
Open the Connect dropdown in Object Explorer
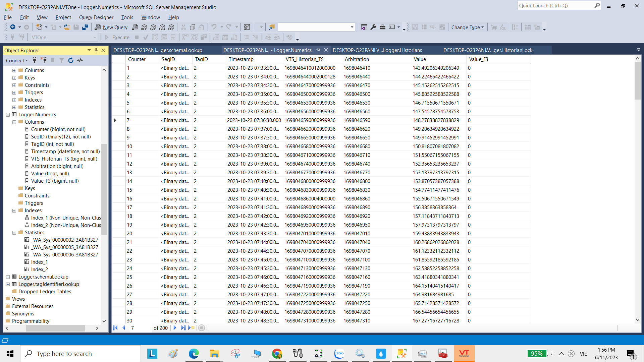point(17,60)
